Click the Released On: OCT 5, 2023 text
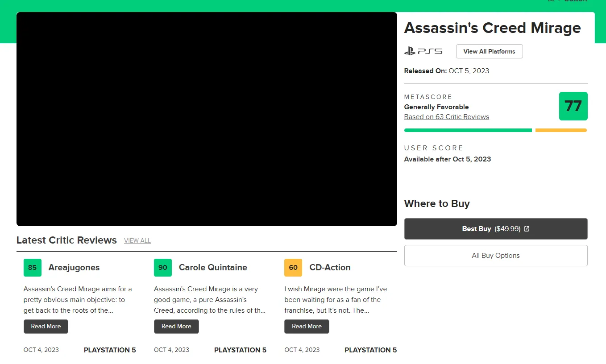Screen dimensions: 606x364 (447, 71)
